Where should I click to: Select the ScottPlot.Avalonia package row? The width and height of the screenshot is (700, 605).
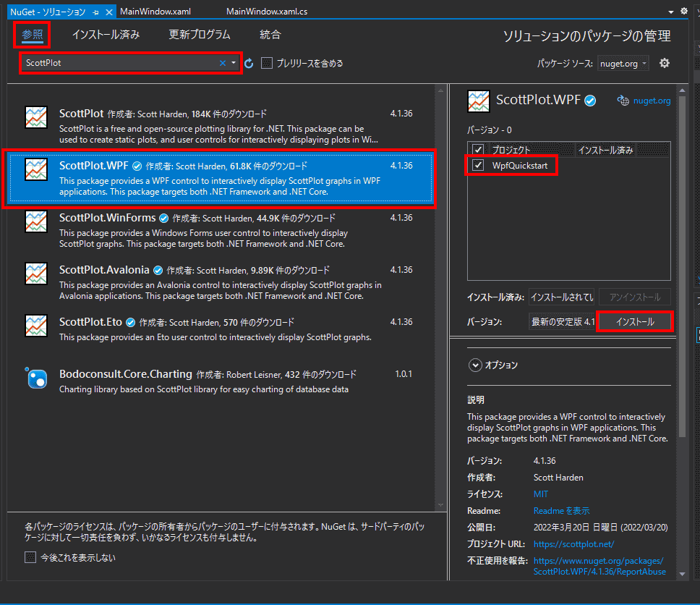click(221, 282)
